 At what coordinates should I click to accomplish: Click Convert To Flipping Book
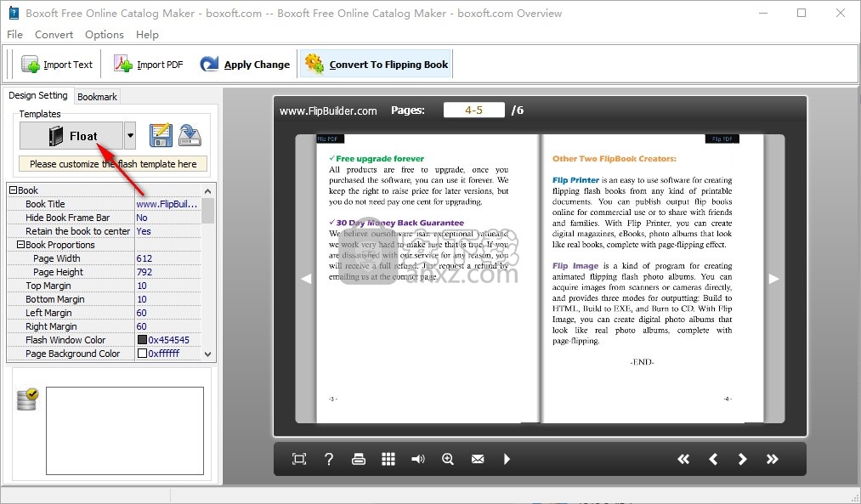pyautogui.click(x=377, y=65)
